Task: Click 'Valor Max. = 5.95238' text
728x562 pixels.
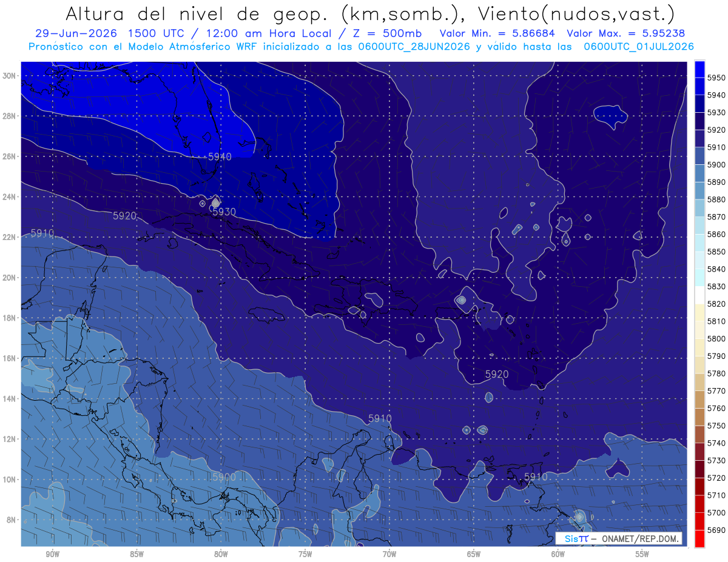Action: click(627, 34)
